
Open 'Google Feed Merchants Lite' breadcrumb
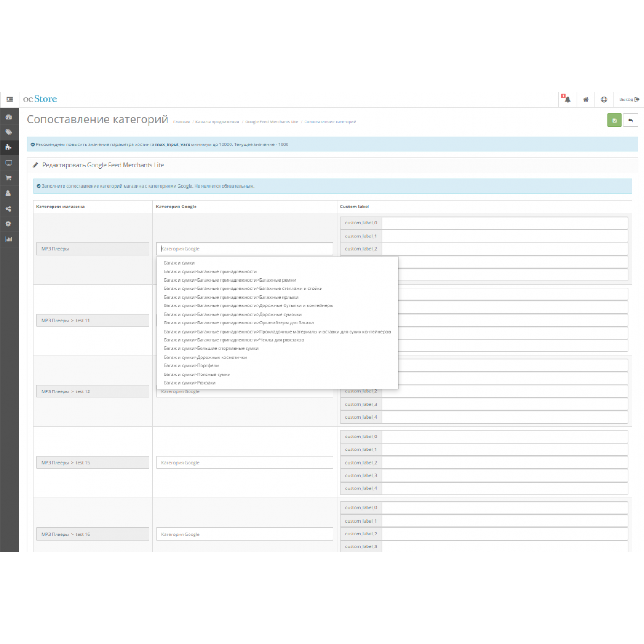(x=271, y=122)
